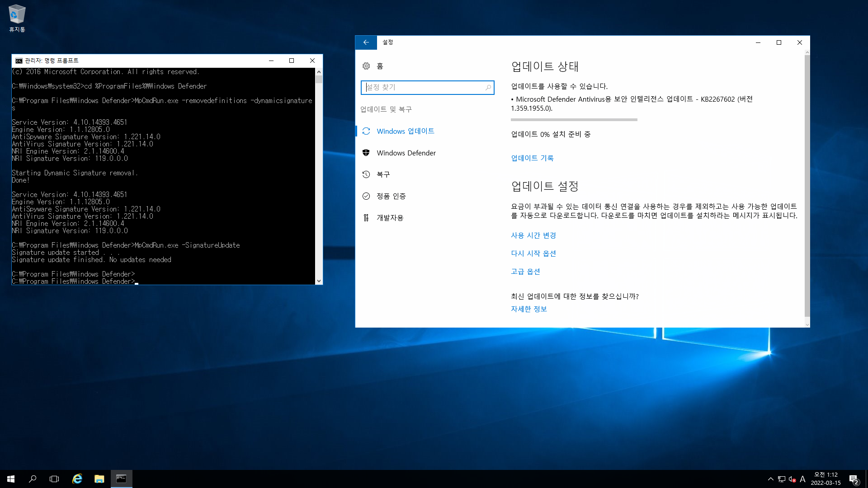Open File Explorer from the taskbar
The height and width of the screenshot is (488, 868).
99,479
